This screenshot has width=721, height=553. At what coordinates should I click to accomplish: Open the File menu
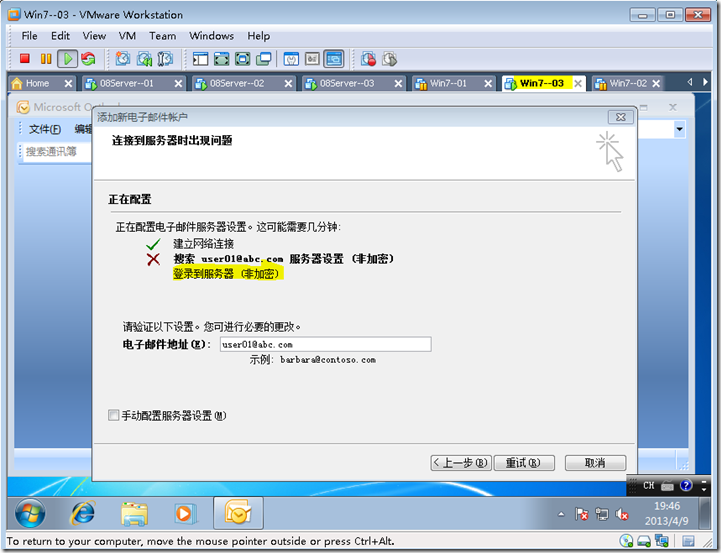tap(29, 36)
